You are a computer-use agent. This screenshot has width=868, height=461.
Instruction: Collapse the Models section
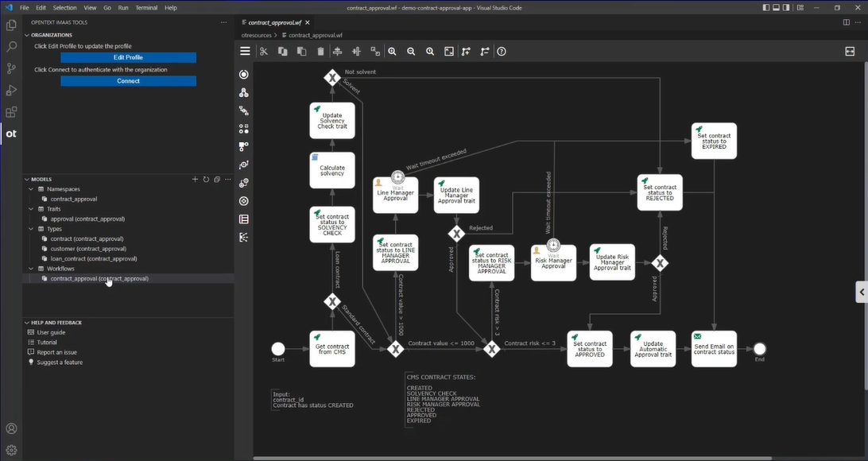coord(27,180)
